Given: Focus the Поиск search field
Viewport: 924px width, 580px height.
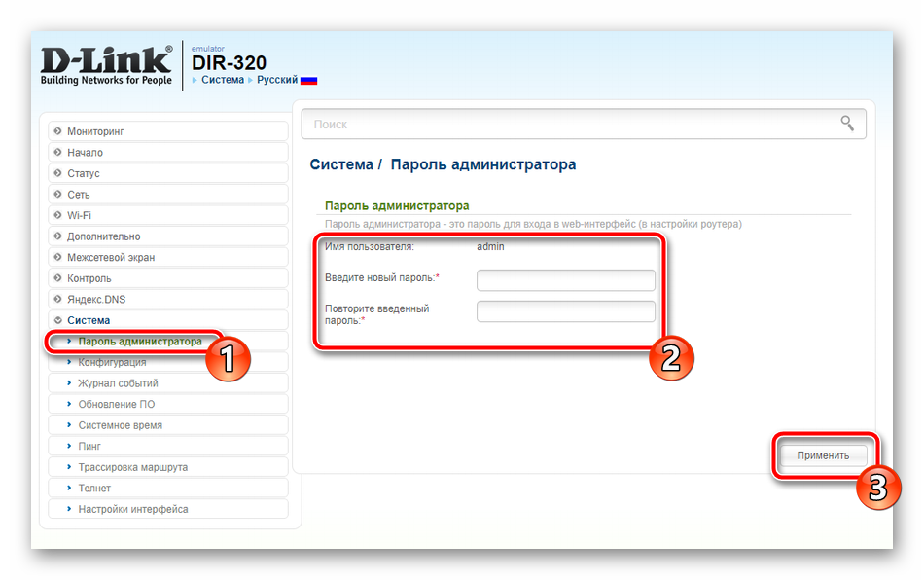Looking at the screenshot, I should coord(584,124).
